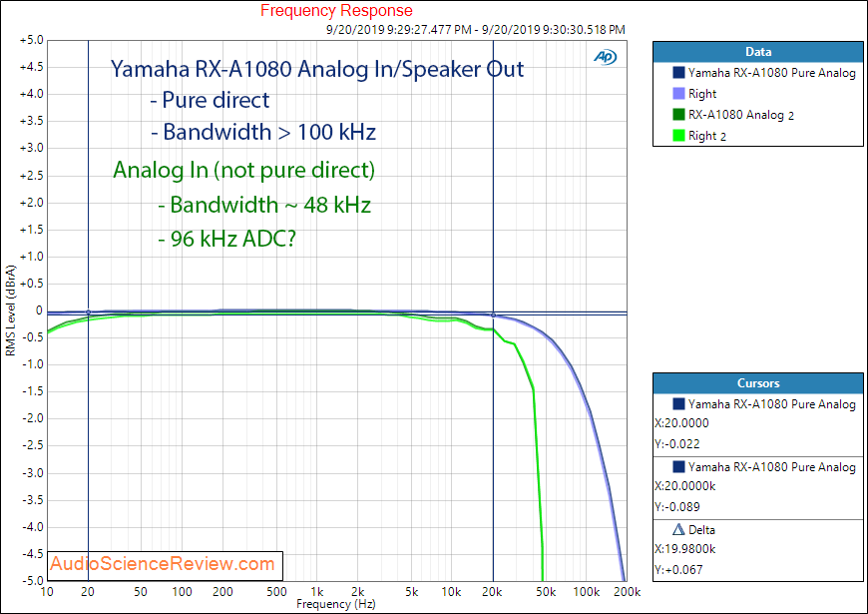Click the delta value Y:+0.067
Screen dimensions: 868x614
coord(678,570)
